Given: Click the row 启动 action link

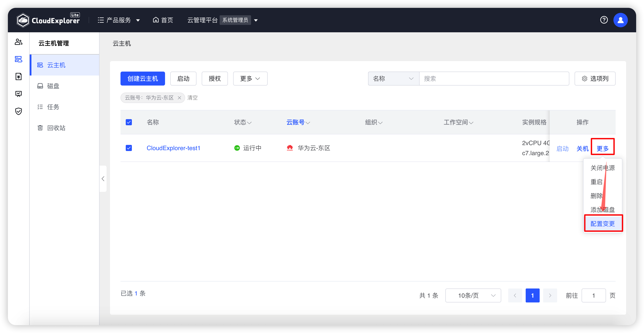Looking at the screenshot, I should (x=563, y=149).
